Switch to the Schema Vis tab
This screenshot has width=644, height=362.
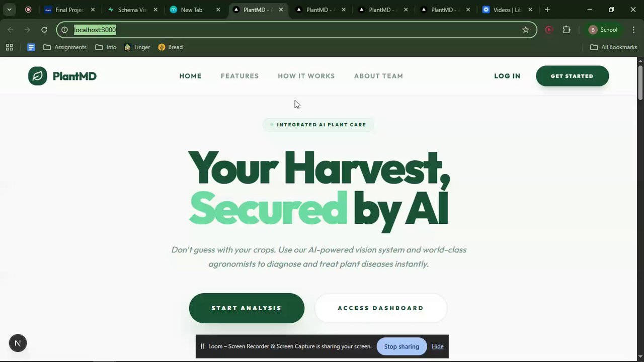[x=132, y=10]
